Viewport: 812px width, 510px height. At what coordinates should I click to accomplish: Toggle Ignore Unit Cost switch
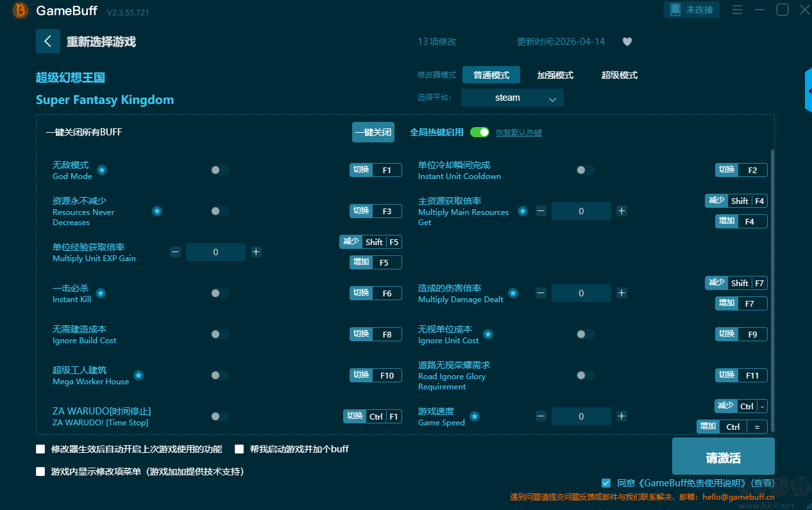[586, 334]
